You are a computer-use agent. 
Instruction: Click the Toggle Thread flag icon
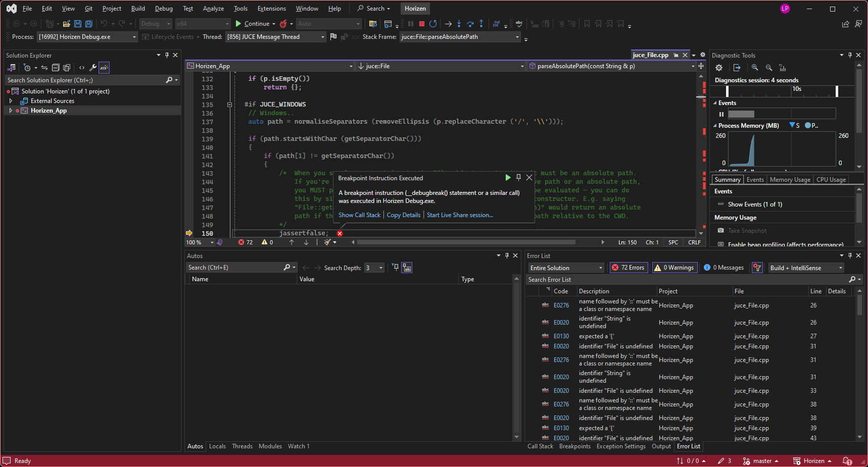[x=333, y=36]
